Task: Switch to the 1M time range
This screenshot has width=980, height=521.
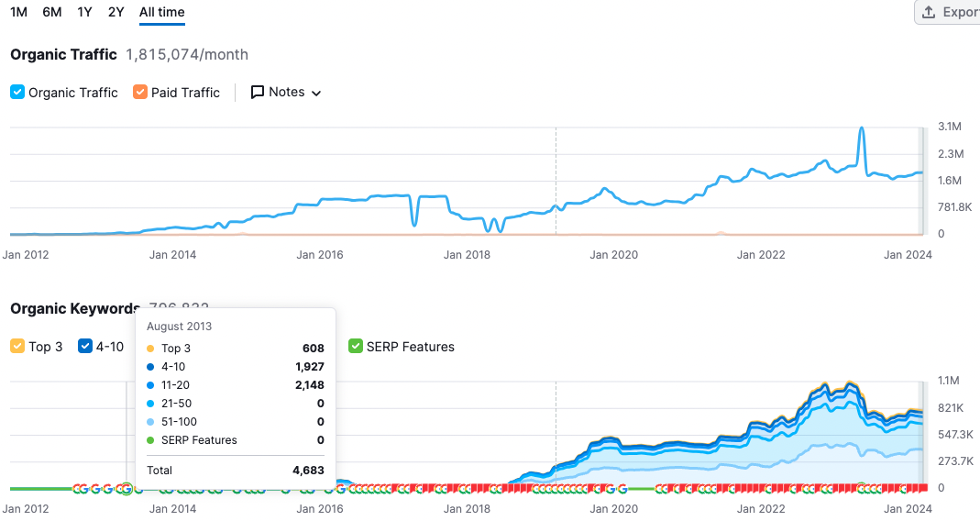Action: (x=18, y=12)
